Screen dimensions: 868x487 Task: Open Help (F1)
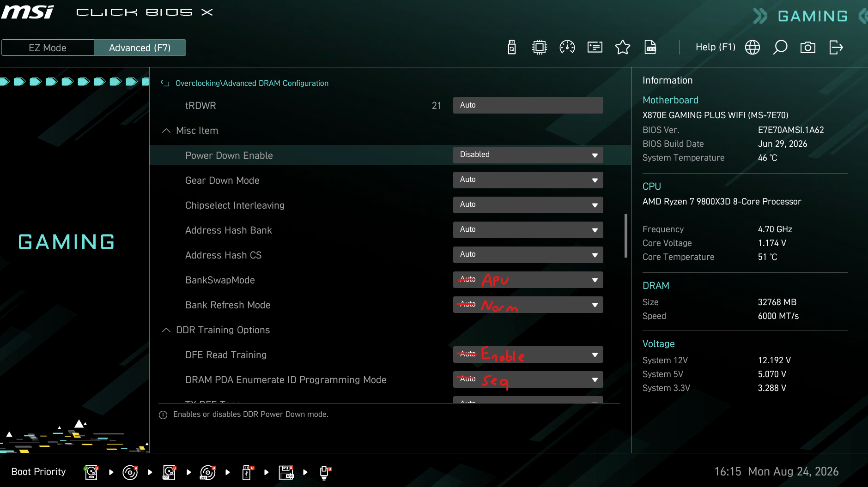pos(716,47)
